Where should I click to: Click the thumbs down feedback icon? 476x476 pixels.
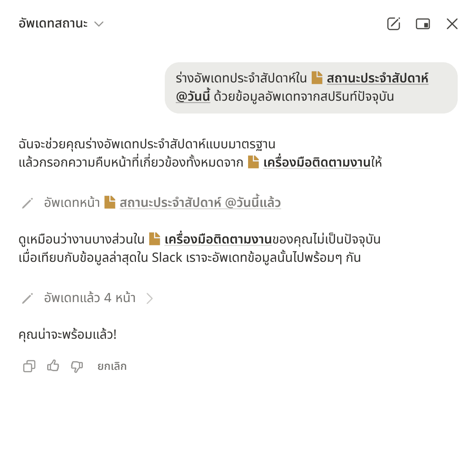(x=77, y=366)
